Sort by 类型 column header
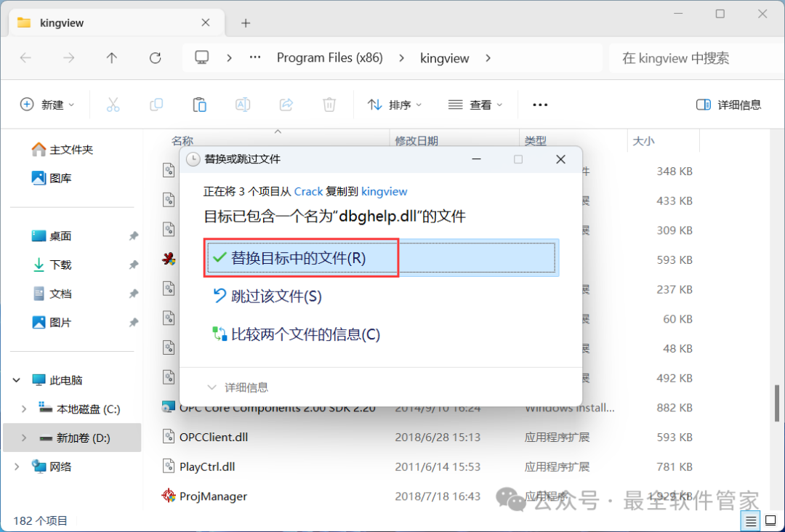The height and width of the screenshot is (532, 785). tap(535, 141)
